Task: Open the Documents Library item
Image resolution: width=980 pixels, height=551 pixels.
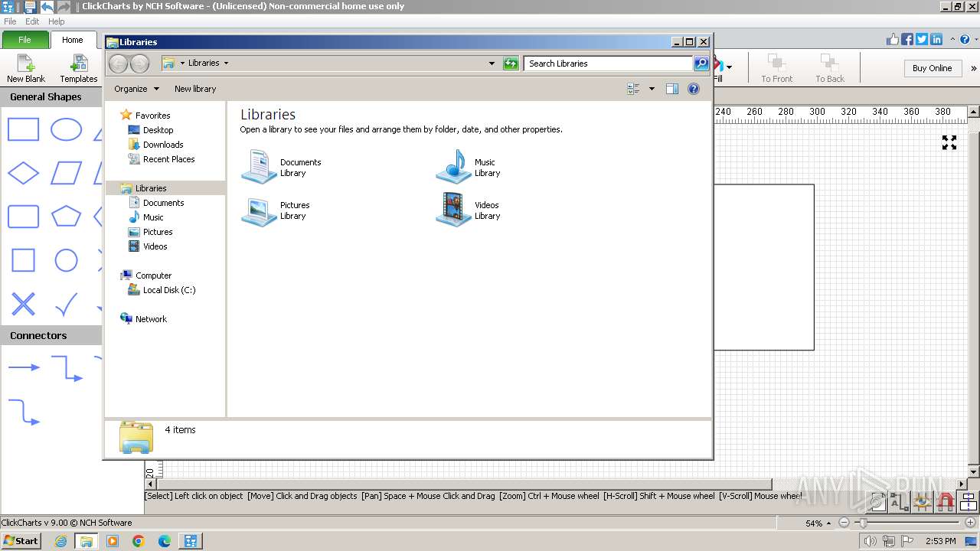Action: coord(281,167)
